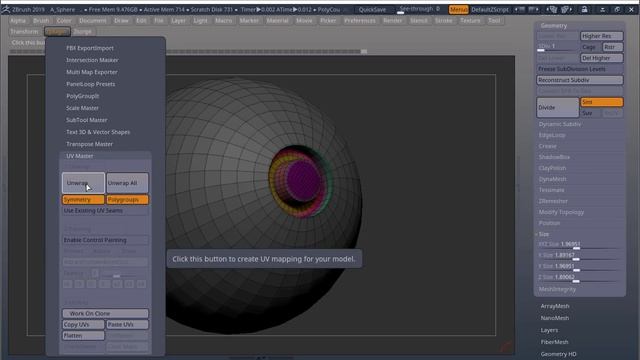Viewport: 640px width, 360px height.
Task: Expand Transpose Master plugin
Action: pos(89,144)
